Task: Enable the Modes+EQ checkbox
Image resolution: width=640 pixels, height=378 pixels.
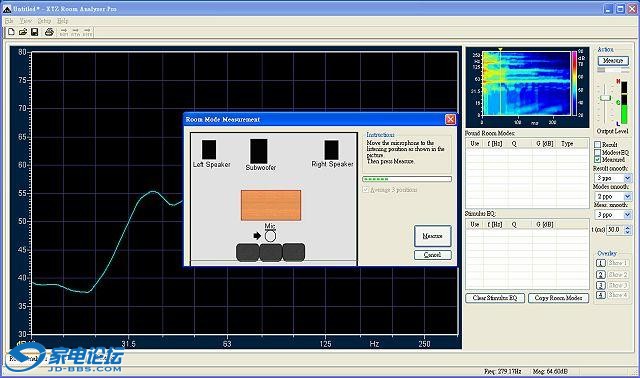Action: (x=598, y=152)
